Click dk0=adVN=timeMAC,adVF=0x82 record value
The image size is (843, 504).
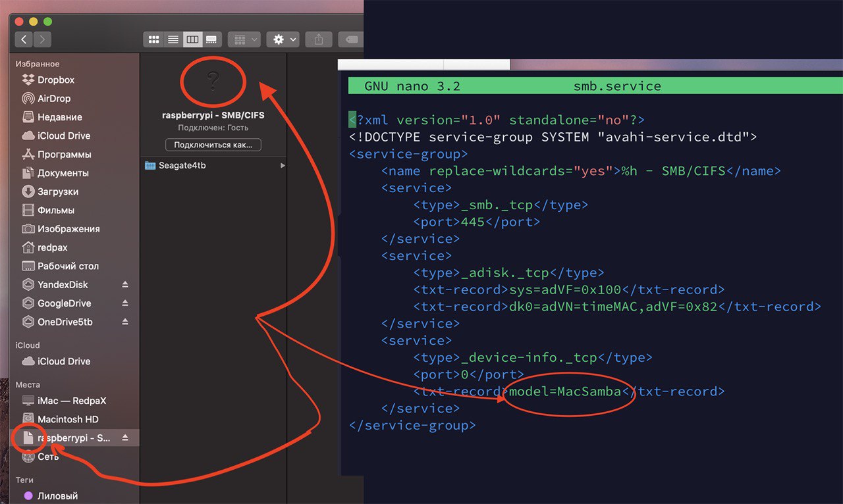(613, 307)
